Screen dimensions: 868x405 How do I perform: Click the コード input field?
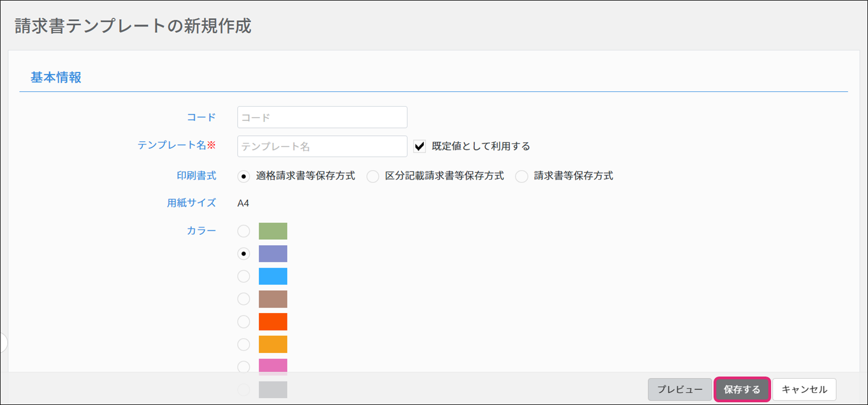tap(322, 117)
